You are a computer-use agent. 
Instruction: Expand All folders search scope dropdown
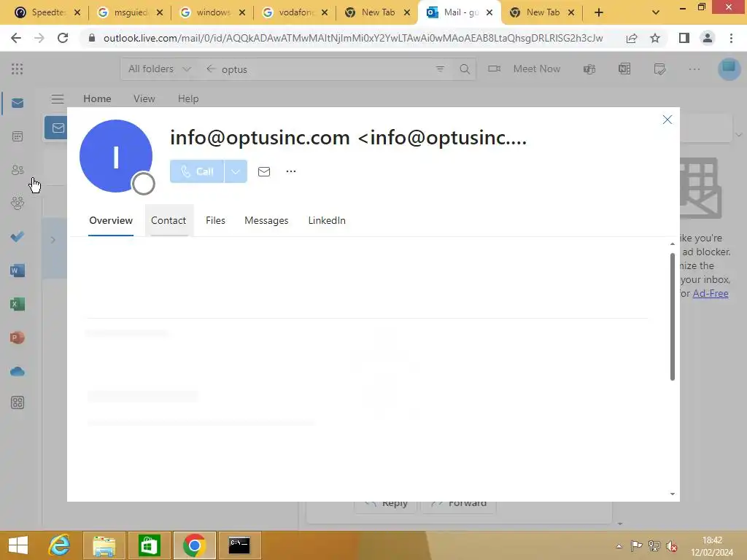(x=160, y=69)
